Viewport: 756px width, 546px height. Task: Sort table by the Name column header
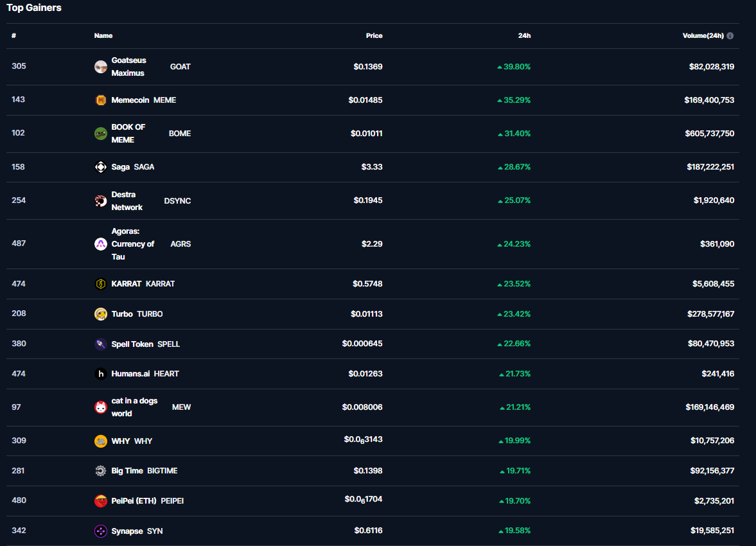click(103, 36)
